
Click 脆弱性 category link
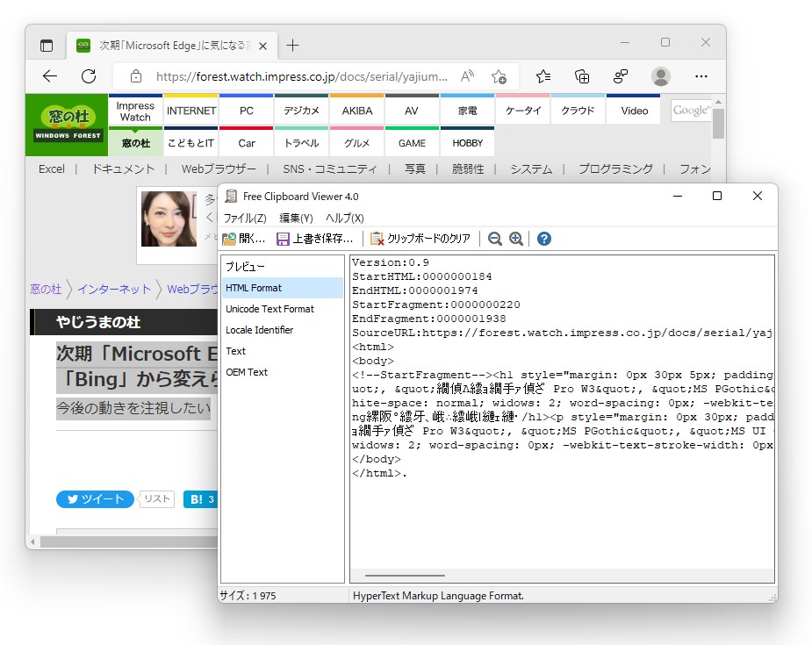[x=468, y=169]
